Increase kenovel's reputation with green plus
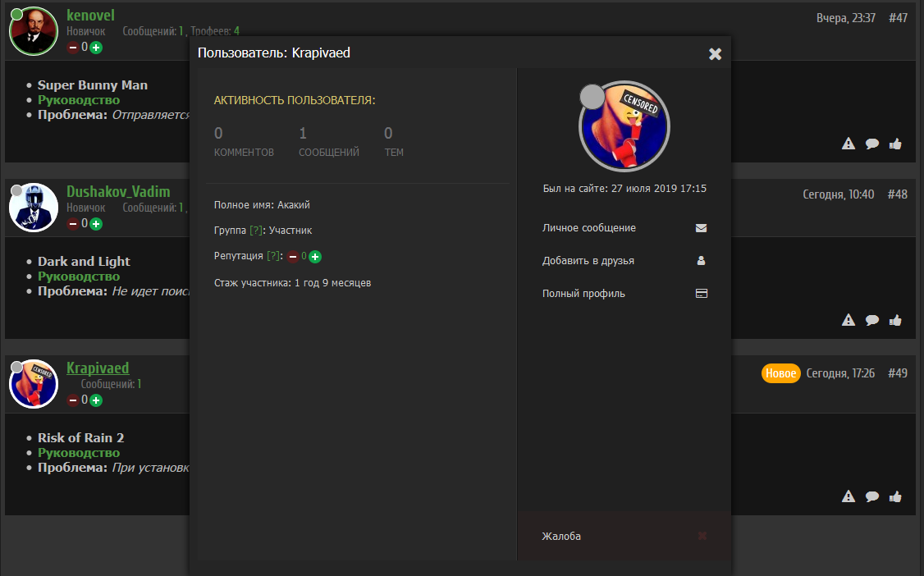Screen dimensions: 924x576 click(96, 47)
